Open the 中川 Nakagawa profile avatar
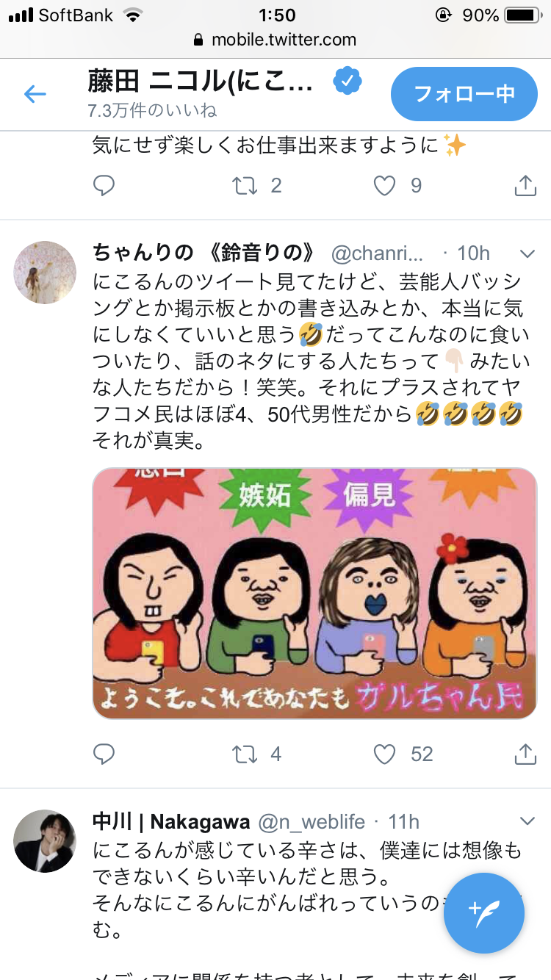Viewport: 551px width, 980px height. [x=46, y=841]
